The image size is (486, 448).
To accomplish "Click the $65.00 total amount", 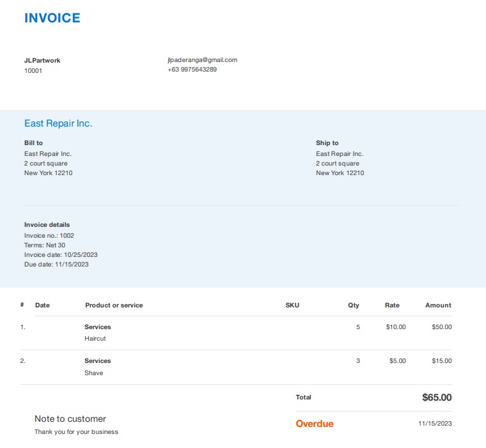I will coord(437,398).
